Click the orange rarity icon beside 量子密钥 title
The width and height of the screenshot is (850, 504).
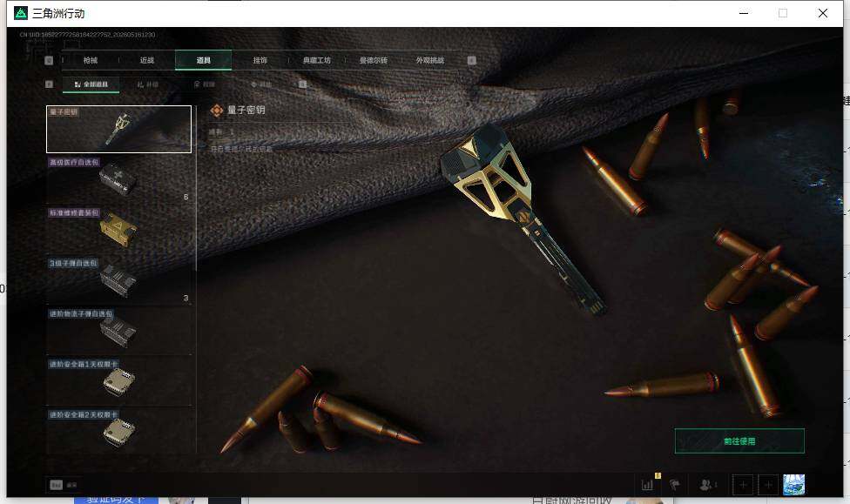pyautogui.click(x=216, y=111)
